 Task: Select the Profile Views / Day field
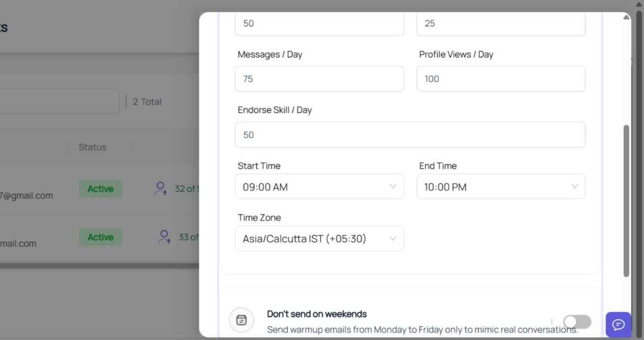pyautogui.click(x=501, y=78)
